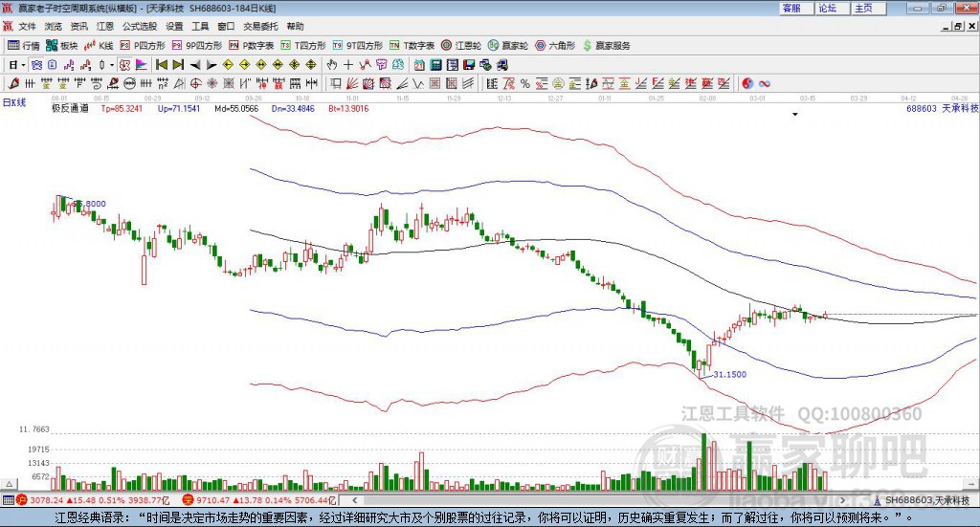Open the 设置 menu
Screen dimensions: 980x527
pyautogui.click(x=174, y=26)
